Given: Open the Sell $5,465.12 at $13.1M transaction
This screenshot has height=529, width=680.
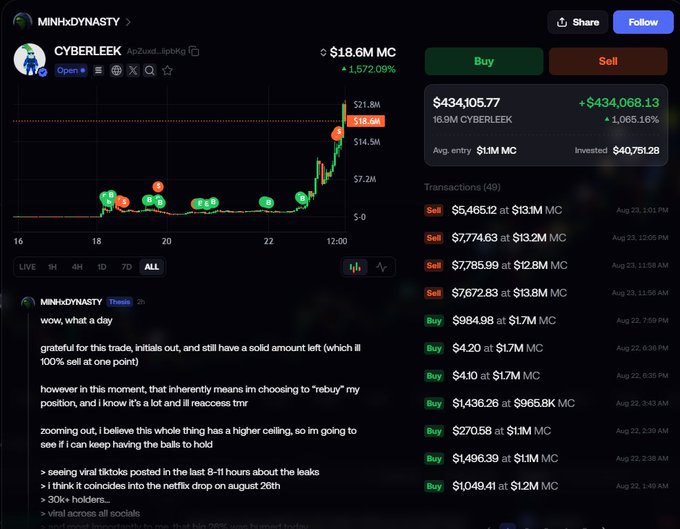Looking at the screenshot, I should (x=546, y=210).
